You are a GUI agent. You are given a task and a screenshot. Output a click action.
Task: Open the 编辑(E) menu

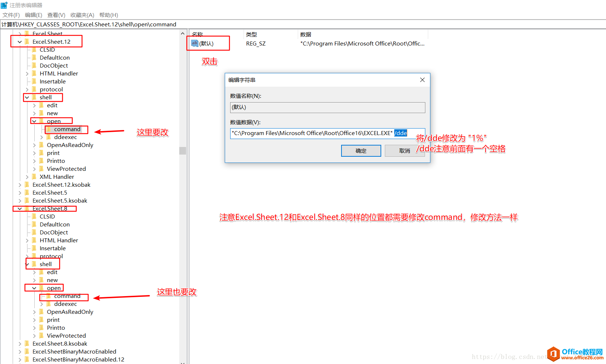(x=34, y=15)
